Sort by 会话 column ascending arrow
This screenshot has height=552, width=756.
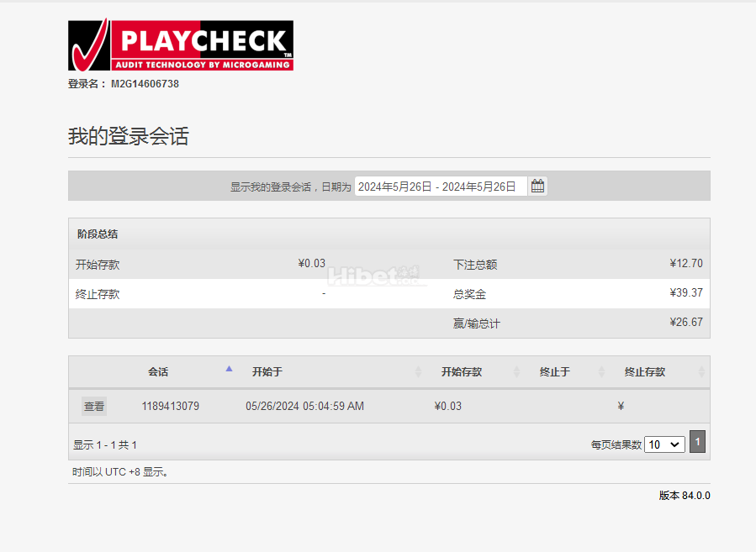pos(229,369)
